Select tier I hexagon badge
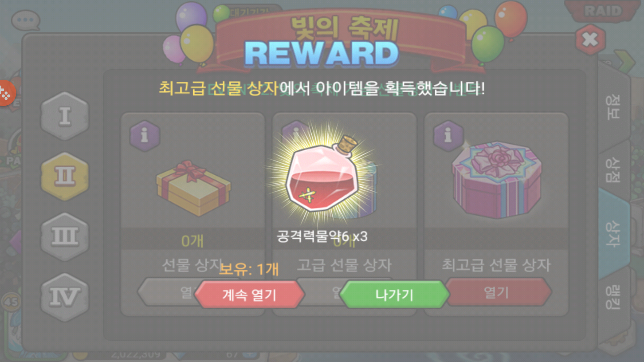This screenshot has width=644, height=362. point(65,116)
